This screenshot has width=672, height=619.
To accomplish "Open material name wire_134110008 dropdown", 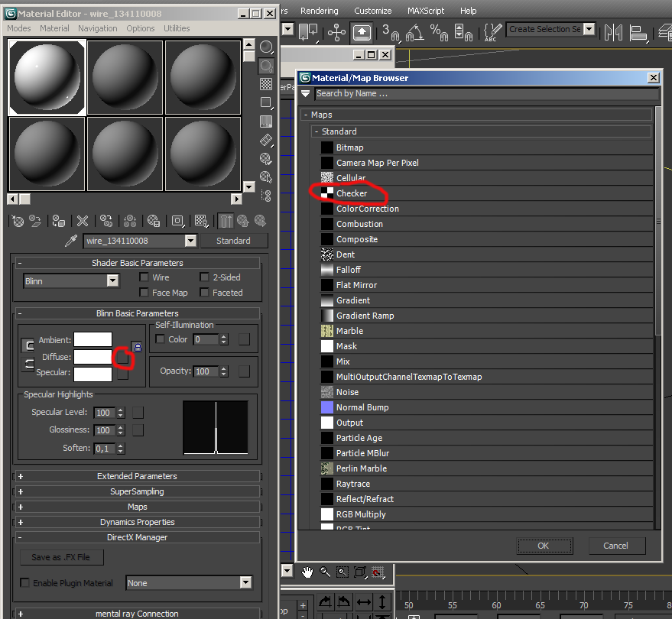I will tap(190, 241).
